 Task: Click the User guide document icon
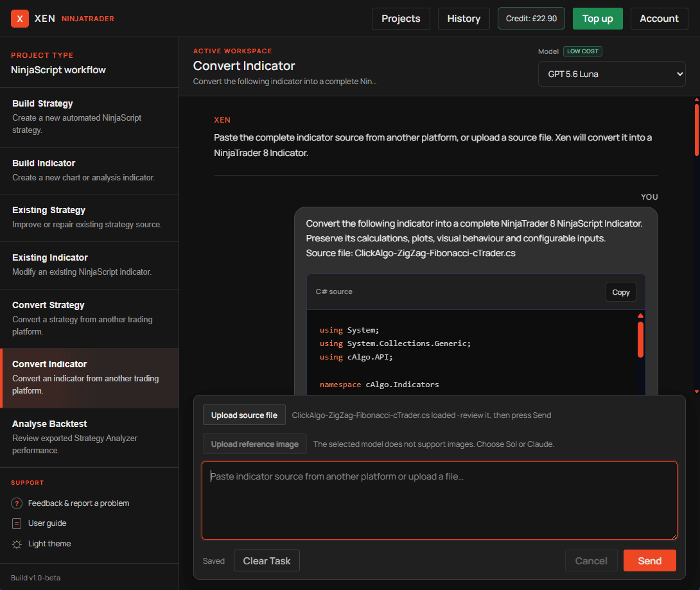[17, 523]
